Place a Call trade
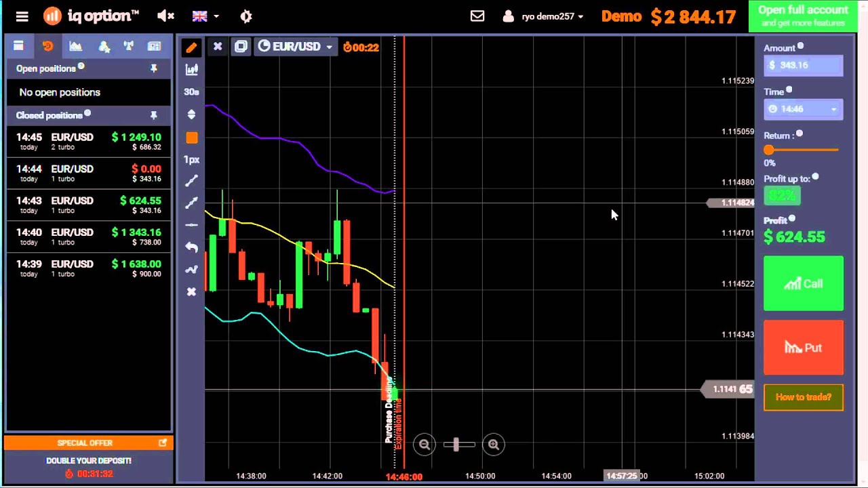Screen dimensions: 868x488 [804, 283]
